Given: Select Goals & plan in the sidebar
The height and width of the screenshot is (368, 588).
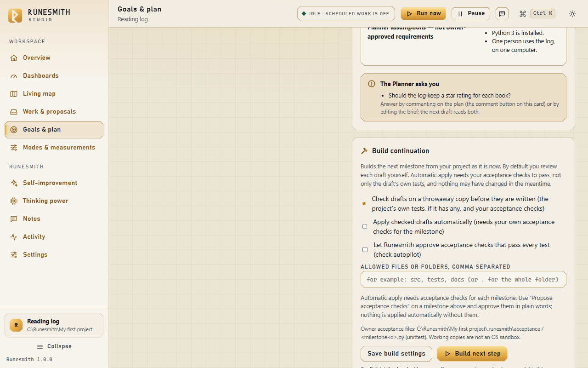Looking at the screenshot, I should pos(54,130).
